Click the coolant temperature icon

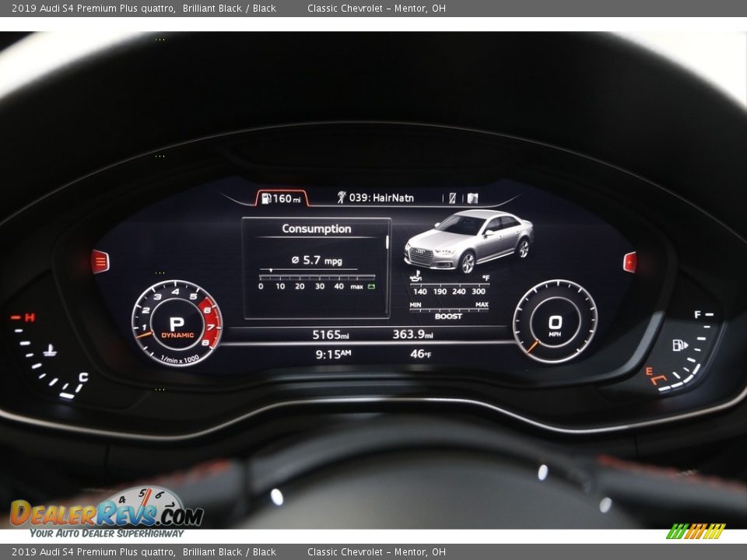click(50, 352)
